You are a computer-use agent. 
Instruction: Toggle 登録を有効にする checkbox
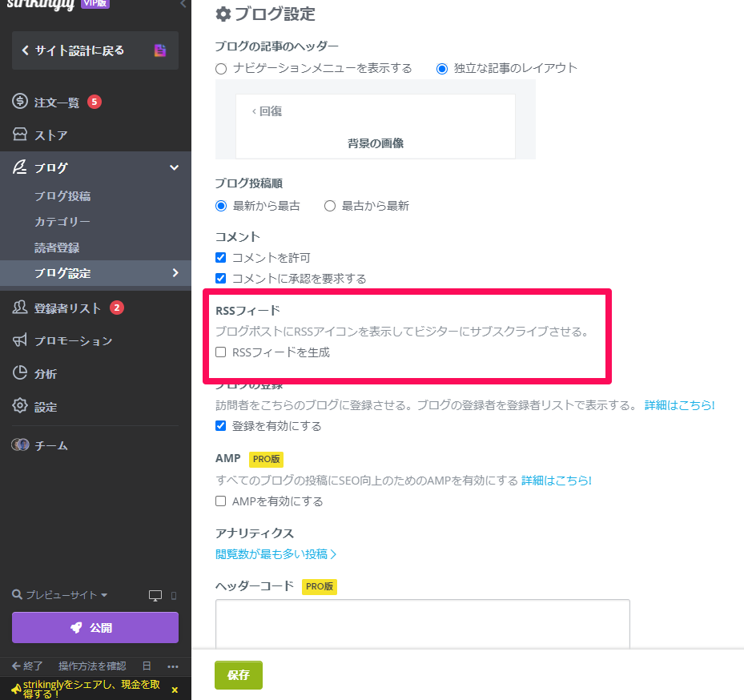point(221,426)
